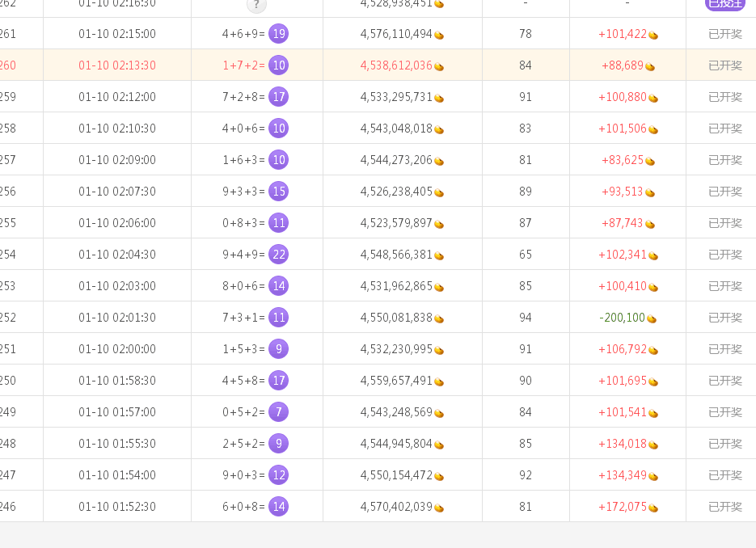Click the result ball 10 in the 02:13:30 row
Viewport: 756px width, 548px height.
click(x=279, y=65)
